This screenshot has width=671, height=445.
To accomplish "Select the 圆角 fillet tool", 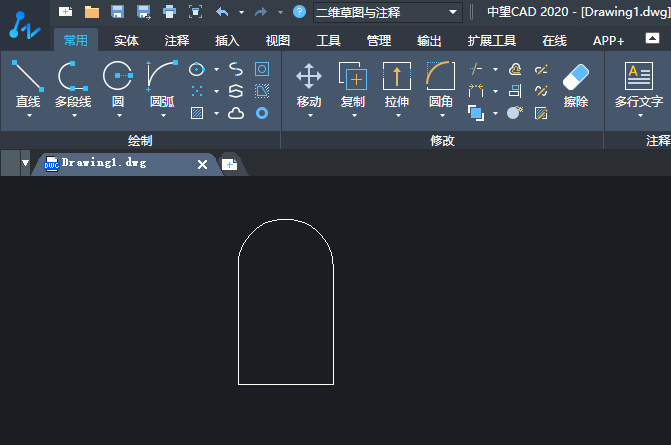I will click(441, 84).
